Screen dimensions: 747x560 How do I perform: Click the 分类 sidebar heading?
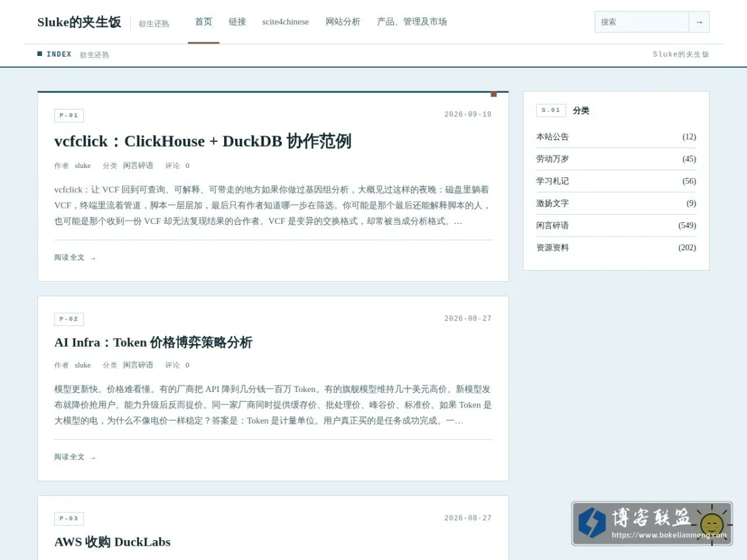[x=581, y=111]
